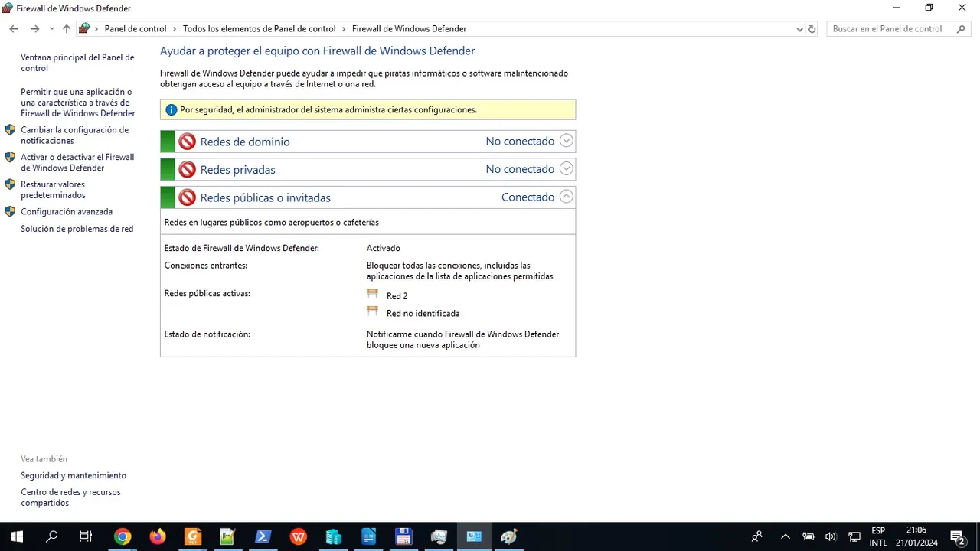Click the bench icon beside Red 2

point(373,294)
